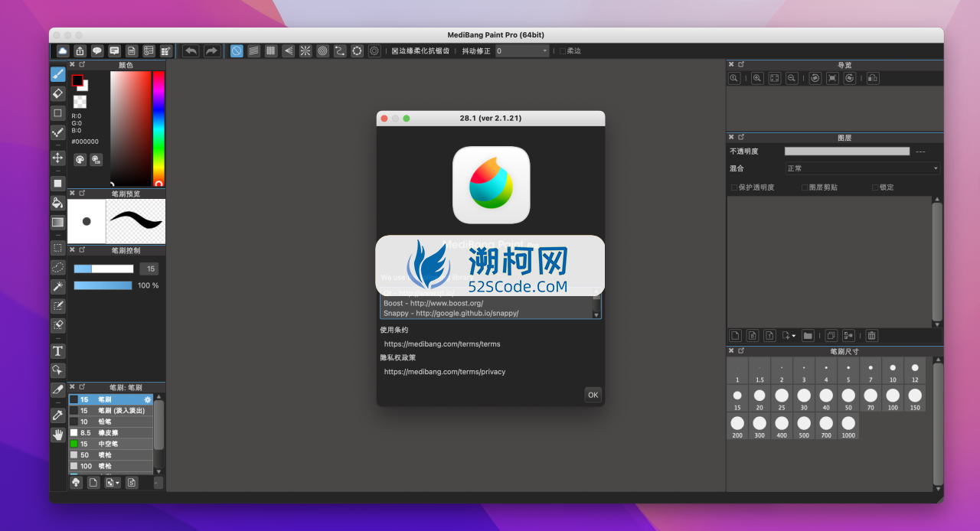Turn off snap with the blue circle icon
The image size is (980, 531).
[237, 51]
